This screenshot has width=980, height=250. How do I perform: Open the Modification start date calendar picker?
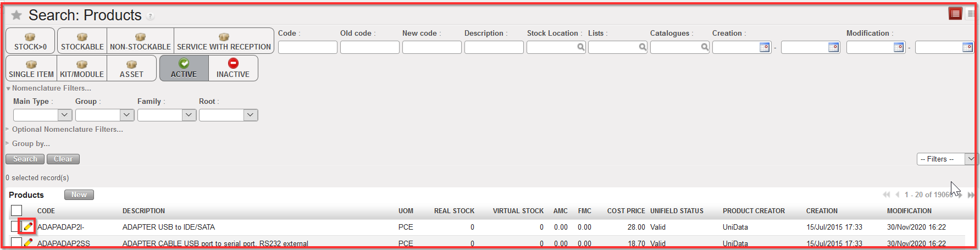pyautogui.click(x=898, y=47)
